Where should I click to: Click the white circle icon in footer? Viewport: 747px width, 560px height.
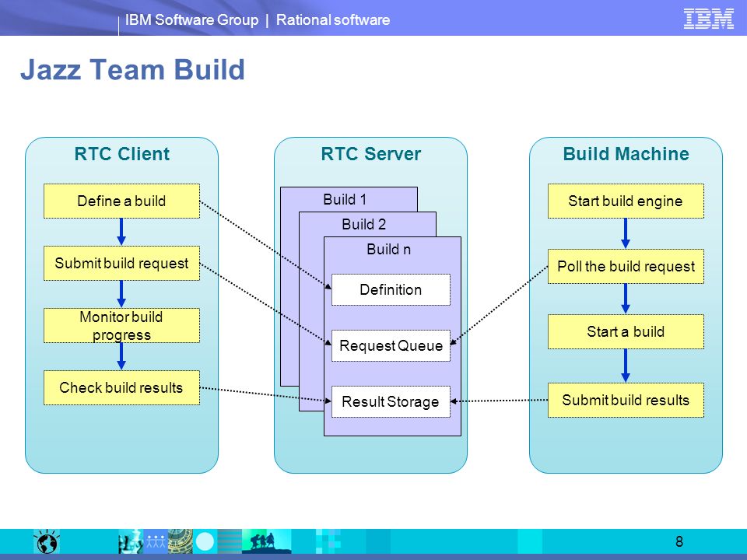coord(205,542)
